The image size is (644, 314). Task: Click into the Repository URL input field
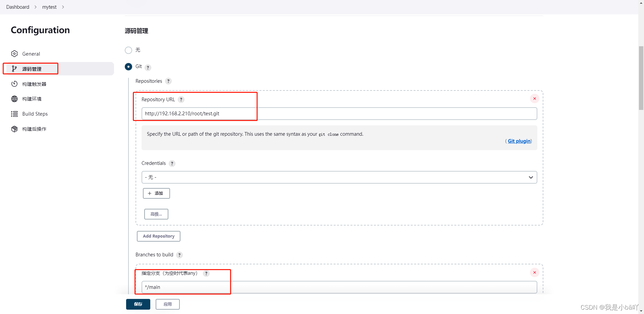click(x=339, y=114)
